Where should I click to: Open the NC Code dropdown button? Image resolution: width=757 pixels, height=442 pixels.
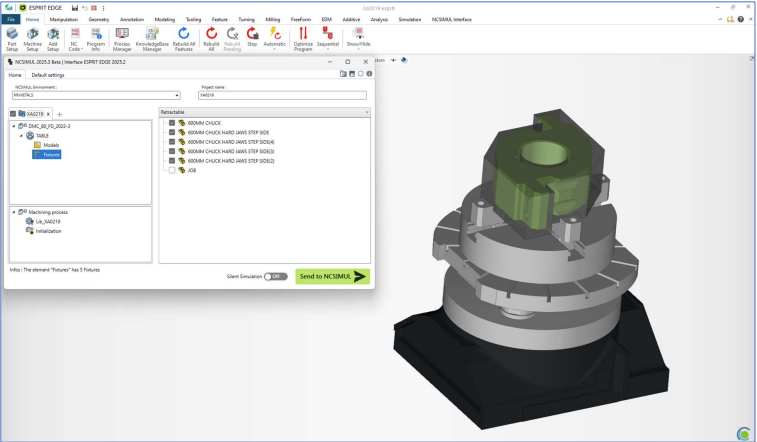point(75,39)
